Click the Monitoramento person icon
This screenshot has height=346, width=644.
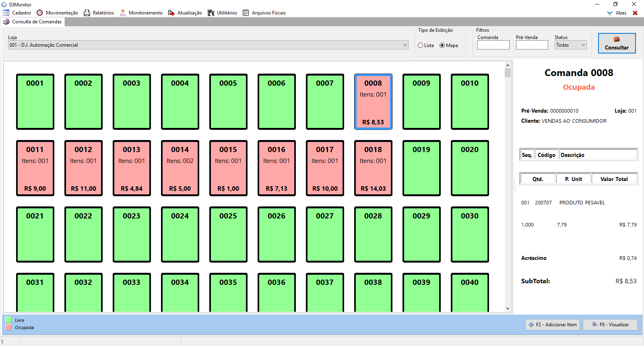123,13
